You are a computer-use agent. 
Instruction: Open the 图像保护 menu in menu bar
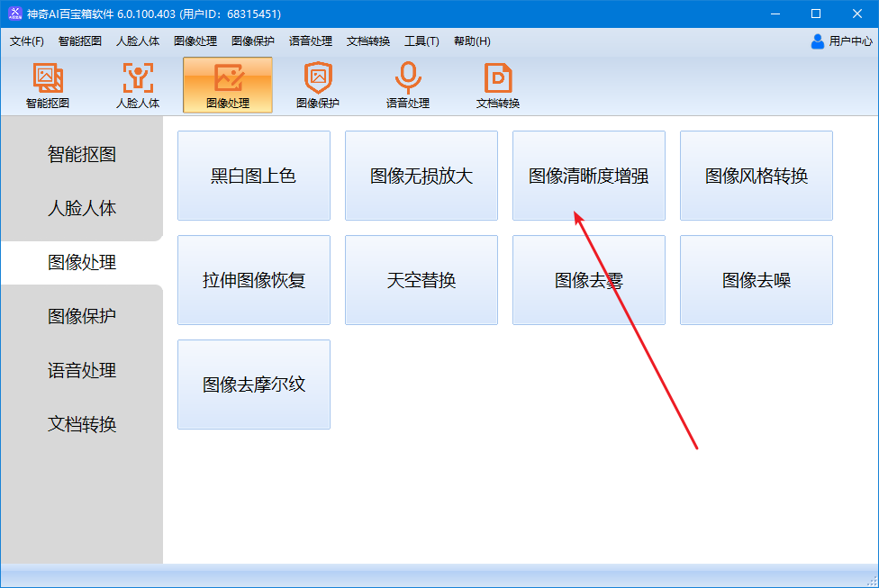point(253,41)
